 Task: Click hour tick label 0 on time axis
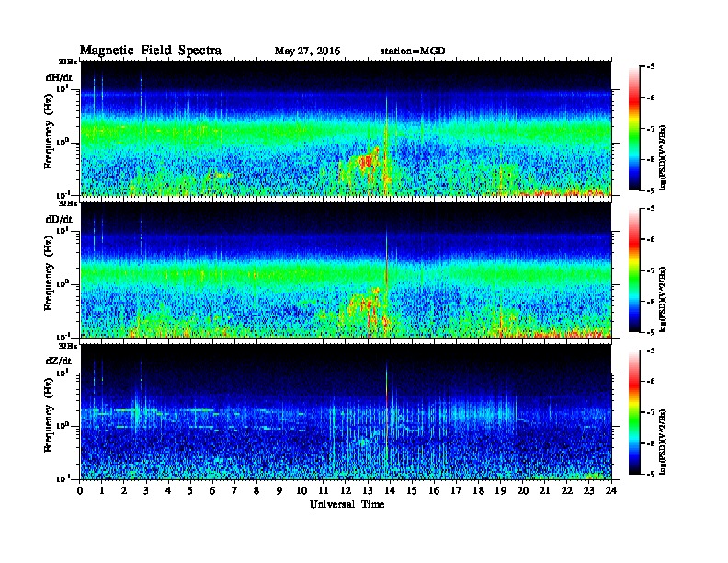[x=80, y=490]
